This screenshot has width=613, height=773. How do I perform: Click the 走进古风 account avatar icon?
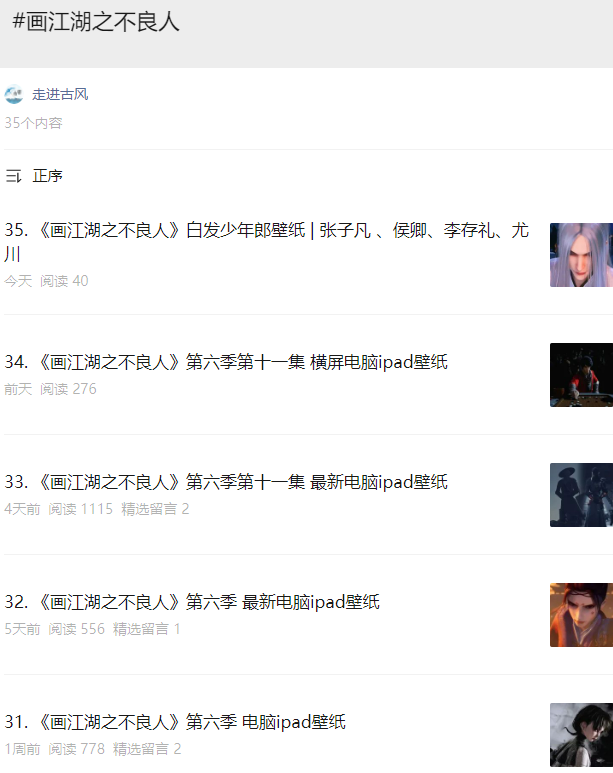click(x=14, y=94)
